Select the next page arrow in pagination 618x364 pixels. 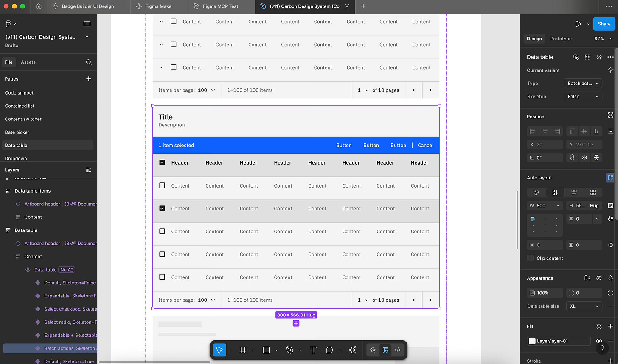pyautogui.click(x=431, y=300)
